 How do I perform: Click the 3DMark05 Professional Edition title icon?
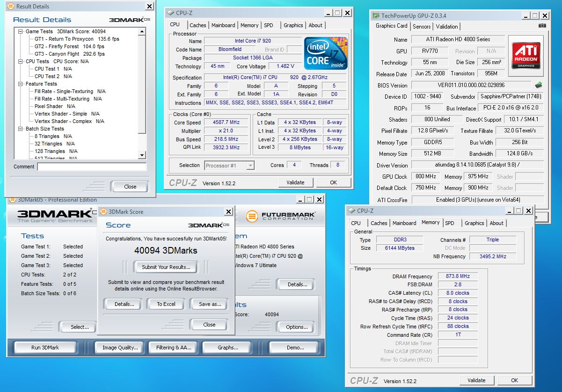[x=12, y=199]
